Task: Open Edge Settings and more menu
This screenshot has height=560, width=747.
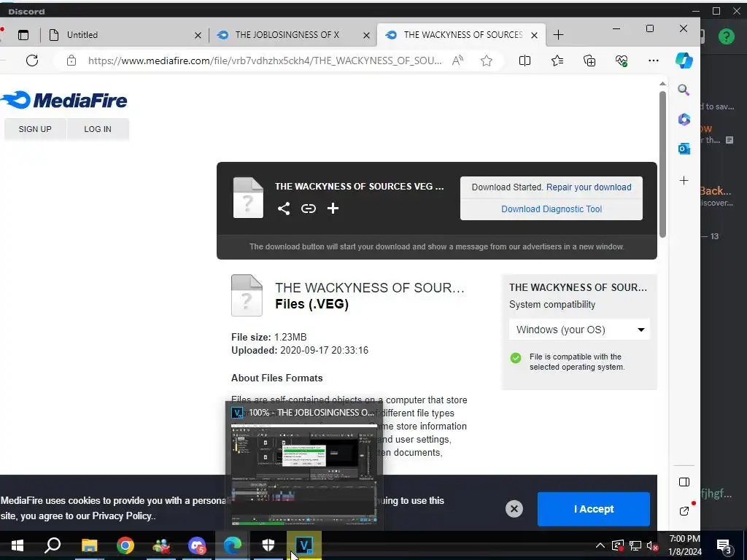Action: [654, 61]
